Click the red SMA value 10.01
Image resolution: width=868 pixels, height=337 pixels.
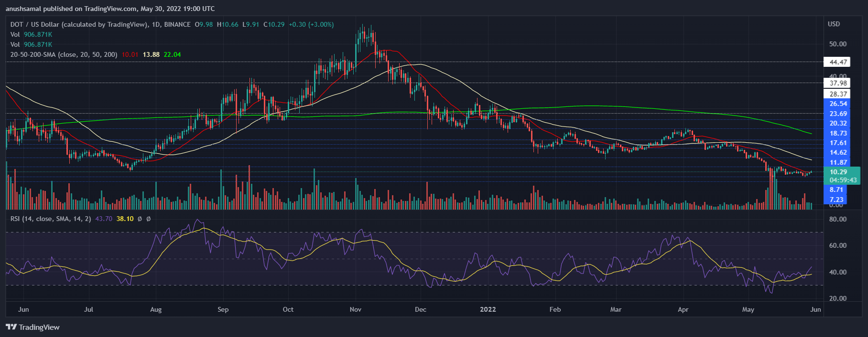click(130, 54)
